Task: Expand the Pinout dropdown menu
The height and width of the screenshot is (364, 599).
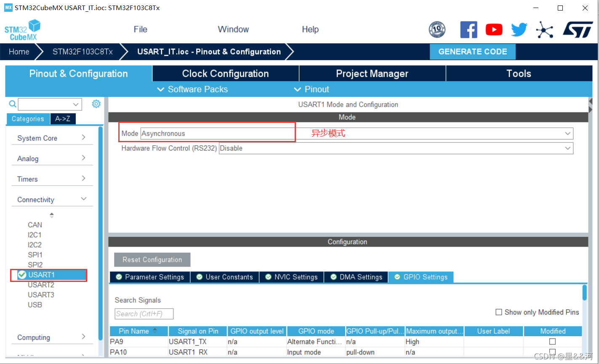Action: [311, 89]
